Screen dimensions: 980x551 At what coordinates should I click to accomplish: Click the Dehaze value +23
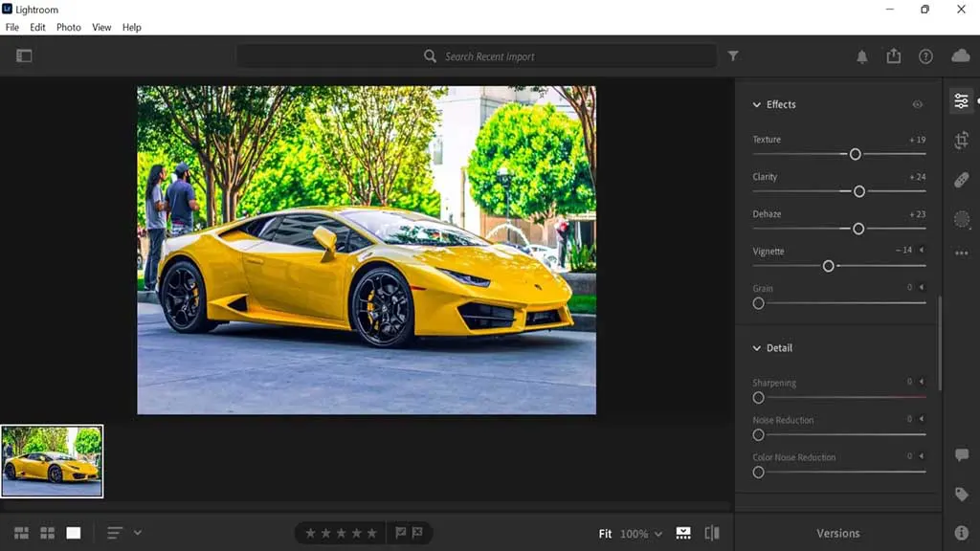917,214
